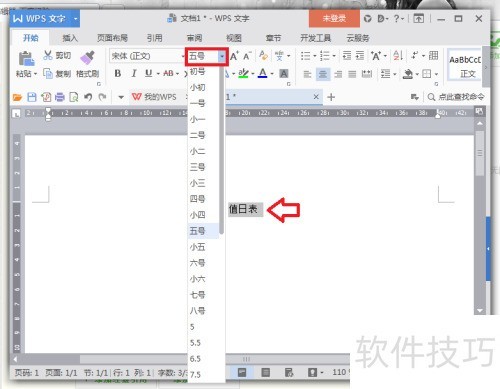The width and height of the screenshot is (500, 389).
Task: Decrease font size with A- icon
Action: tap(247, 56)
